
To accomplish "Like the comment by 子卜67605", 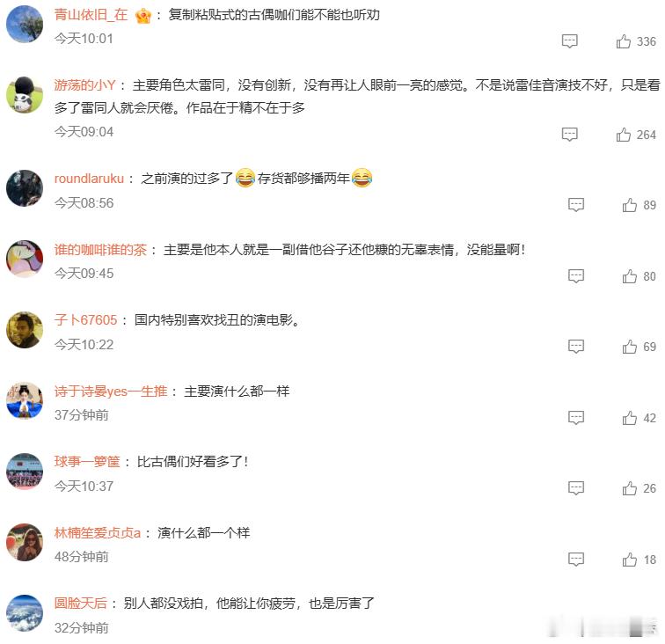I will pos(630,347).
